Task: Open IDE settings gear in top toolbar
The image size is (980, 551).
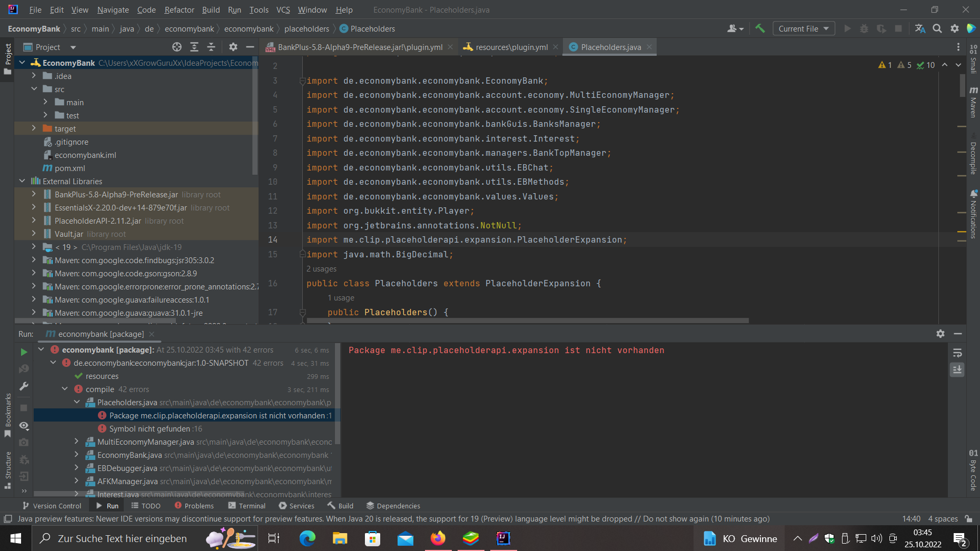Action: click(x=955, y=28)
